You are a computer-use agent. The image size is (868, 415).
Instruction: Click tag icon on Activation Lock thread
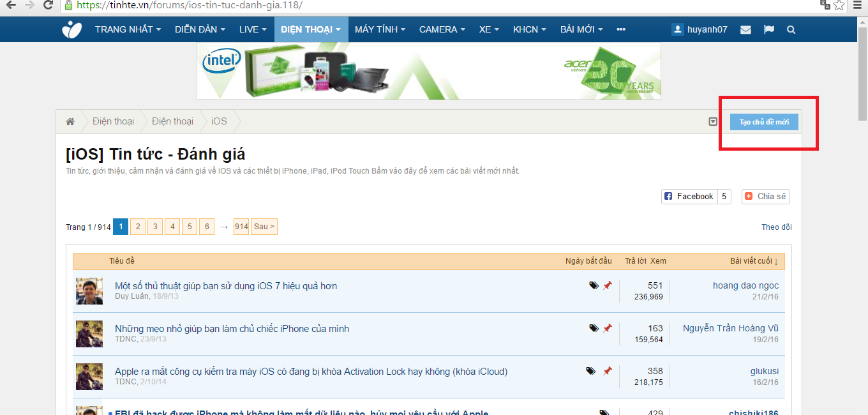click(591, 371)
